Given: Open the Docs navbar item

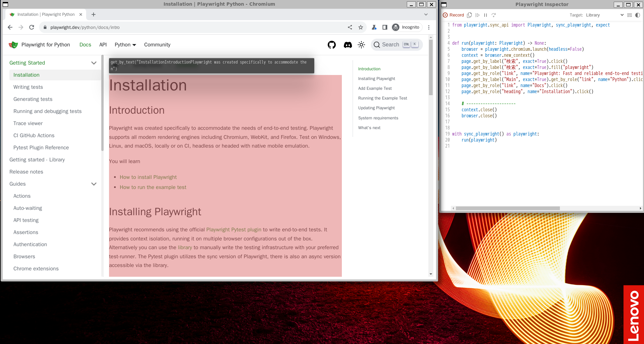Looking at the screenshot, I should pyautogui.click(x=85, y=45).
